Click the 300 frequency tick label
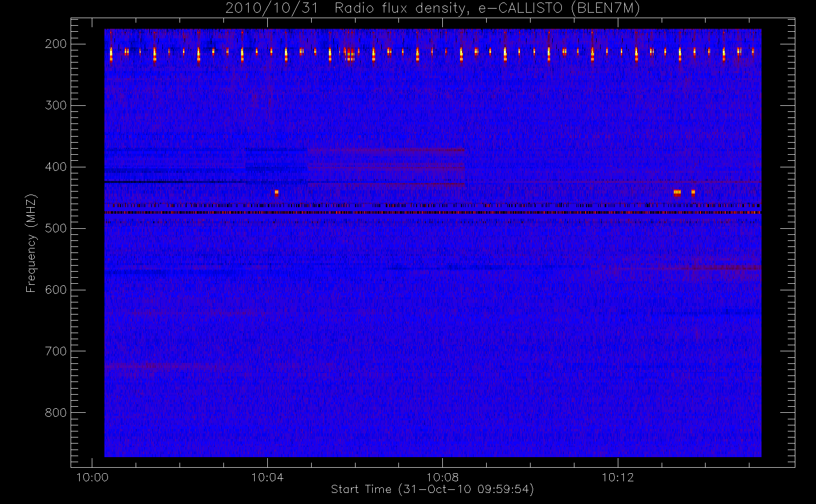The height and width of the screenshot is (504, 816). tap(56, 105)
